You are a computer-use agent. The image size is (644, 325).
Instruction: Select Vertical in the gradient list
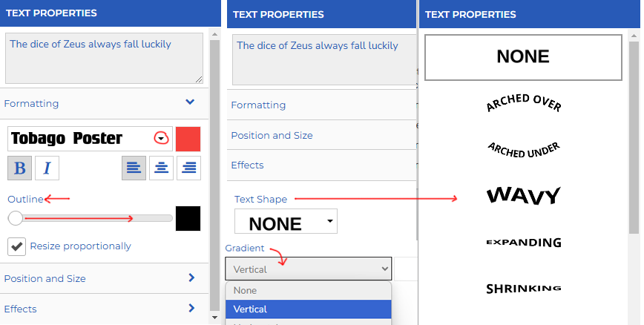pos(308,309)
